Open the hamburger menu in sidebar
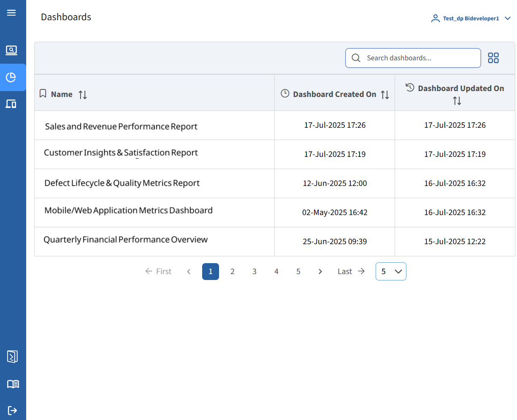Image resolution: width=517 pixels, height=420 pixels. [x=11, y=13]
